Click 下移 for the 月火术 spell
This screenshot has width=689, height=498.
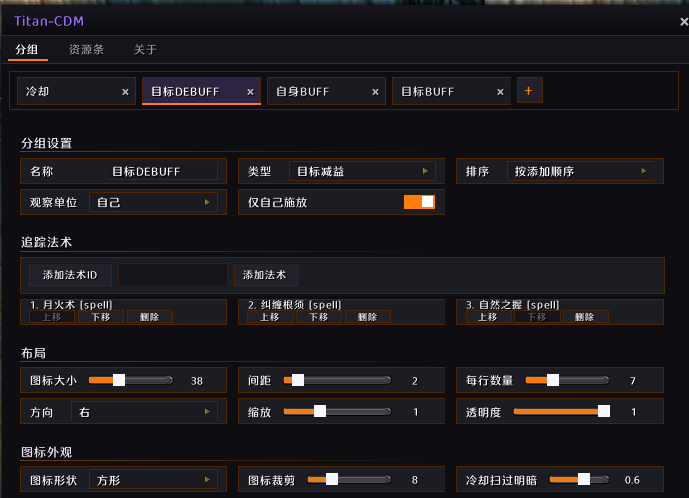point(101,317)
